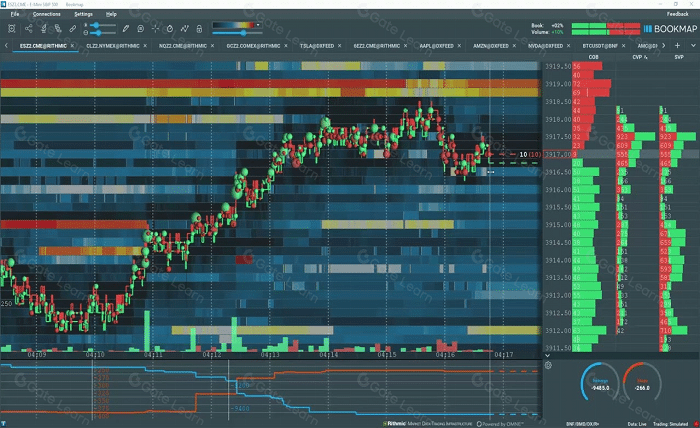The width and height of the screenshot is (700, 428).
Task: Click the notes comment toolbar icon
Action: point(141,29)
